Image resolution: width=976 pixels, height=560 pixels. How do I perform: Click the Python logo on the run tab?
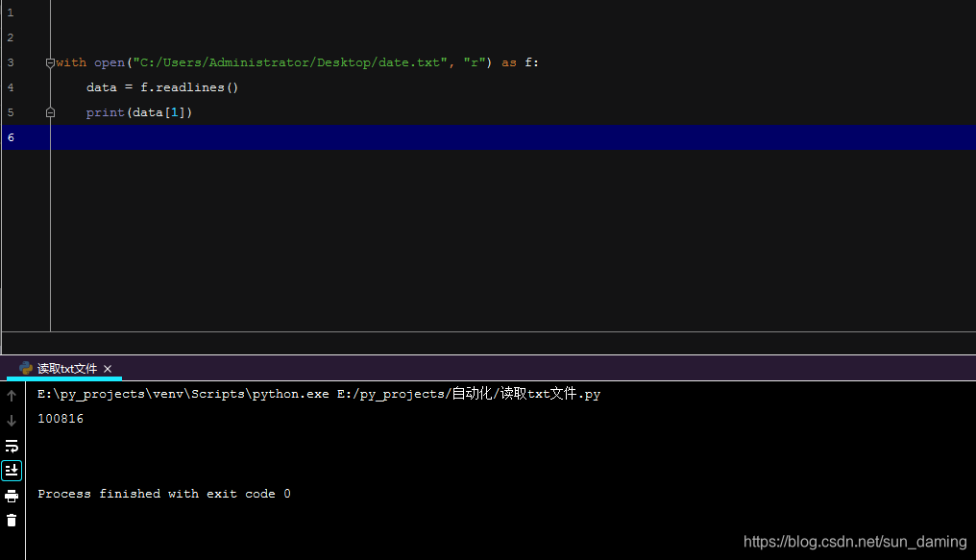pos(26,368)
